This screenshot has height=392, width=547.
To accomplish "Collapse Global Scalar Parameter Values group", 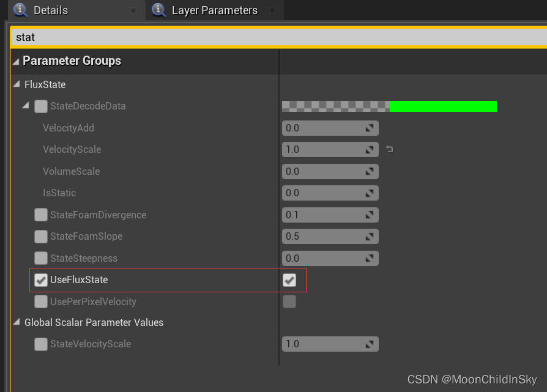I will tap(17, 322).
